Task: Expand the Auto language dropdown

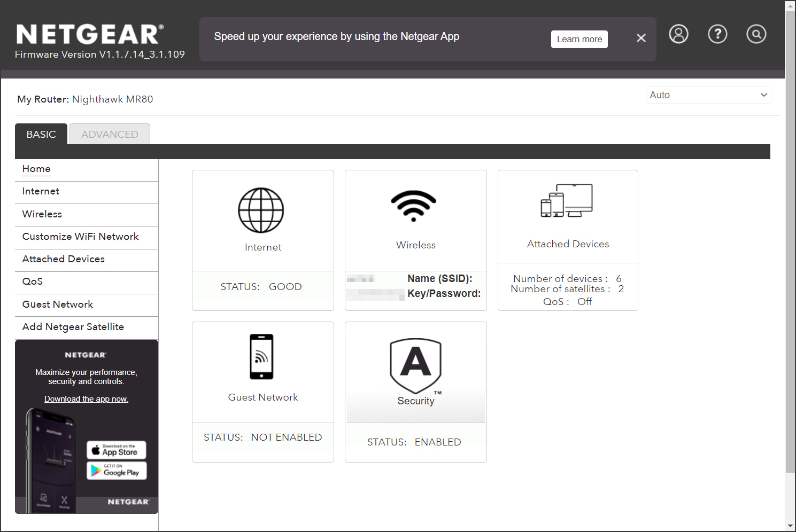Action: (708, 95)
